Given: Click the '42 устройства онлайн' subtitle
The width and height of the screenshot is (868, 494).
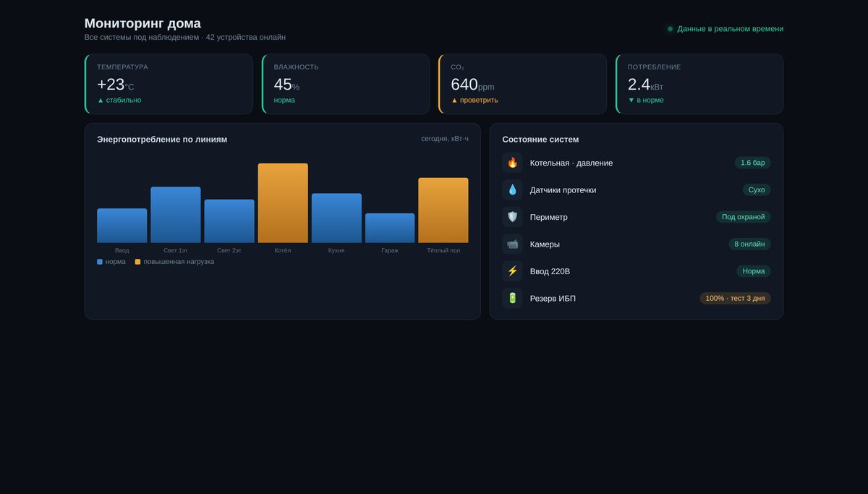Looking at the screenshot, I should pos(246,37).
